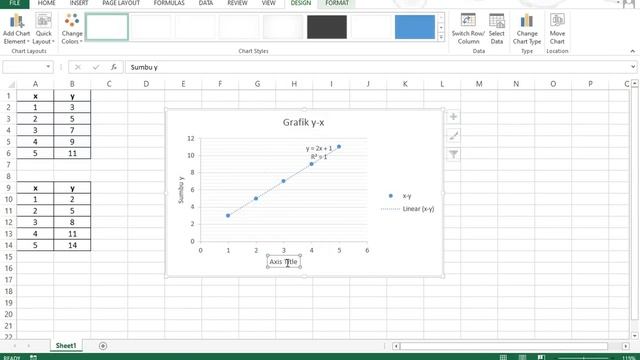Expand the formula bar
Image resolution: width=640 pixels, height=360 pixels.
633,67
